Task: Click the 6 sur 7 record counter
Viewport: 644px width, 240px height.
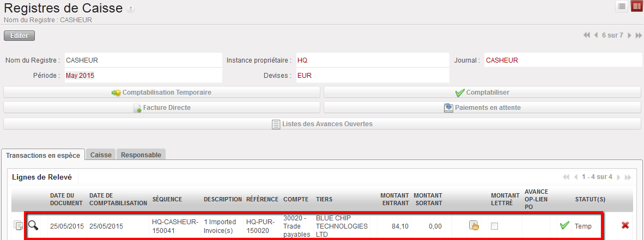Action: pyautogui.click(x=612, y=35)
